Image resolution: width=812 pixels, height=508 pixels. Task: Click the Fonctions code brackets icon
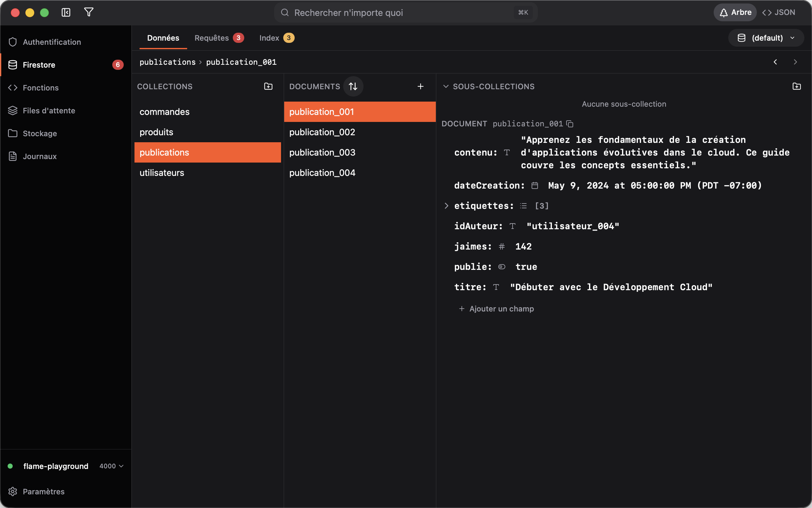13,88
